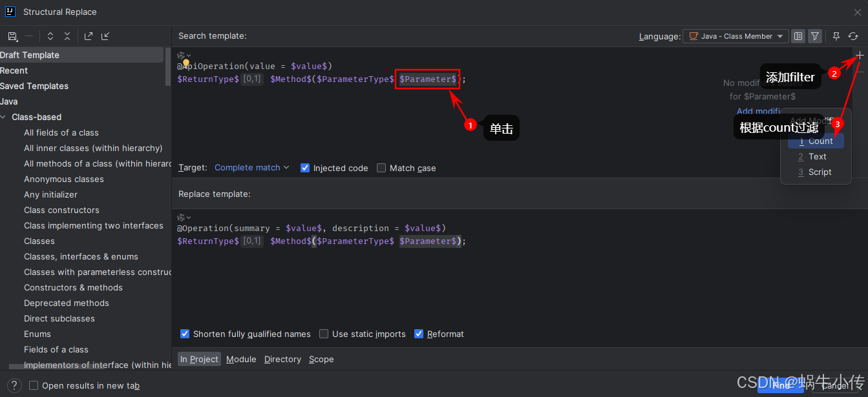Expand all template tree nodes
Image resolution: width=868 pixels, height=397 pixels.
point(50,36)
